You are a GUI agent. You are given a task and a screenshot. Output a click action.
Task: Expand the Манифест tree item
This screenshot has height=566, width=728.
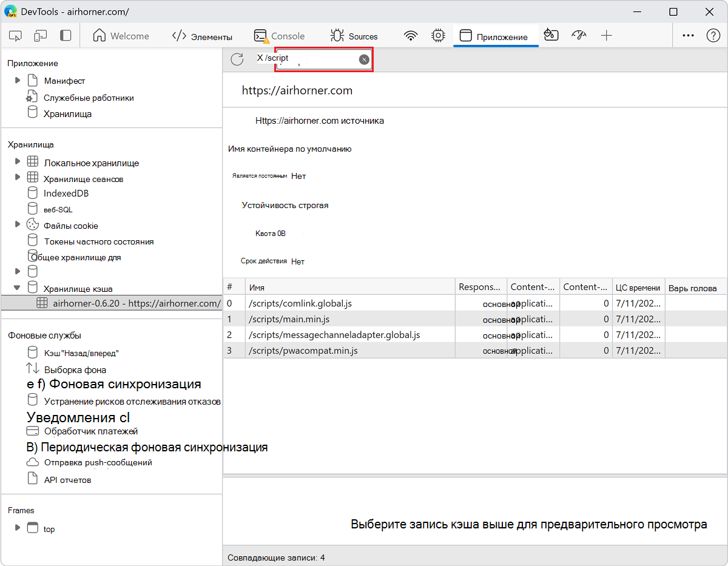17,80
